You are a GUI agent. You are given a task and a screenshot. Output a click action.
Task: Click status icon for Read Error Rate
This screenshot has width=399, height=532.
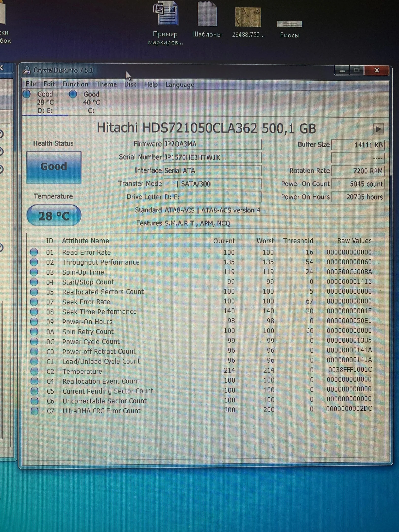click(x=34, y=252)
